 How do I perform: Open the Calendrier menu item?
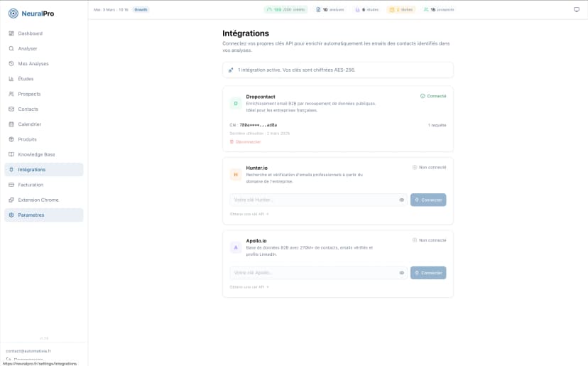[x=44, y=124]
